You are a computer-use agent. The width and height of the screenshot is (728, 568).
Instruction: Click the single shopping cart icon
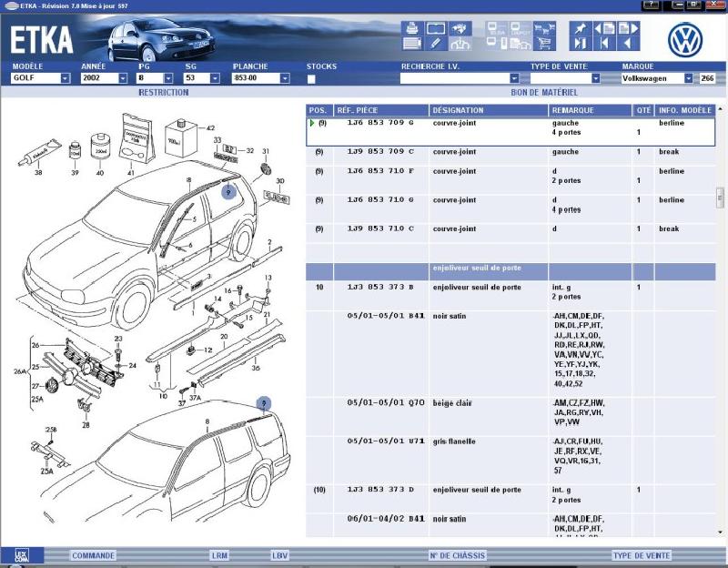coord(544,44)
